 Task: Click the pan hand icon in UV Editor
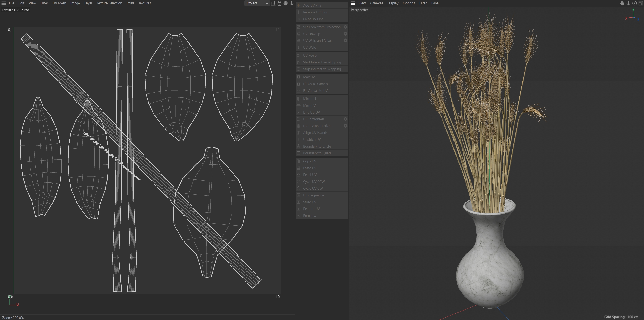coord(285,3)
